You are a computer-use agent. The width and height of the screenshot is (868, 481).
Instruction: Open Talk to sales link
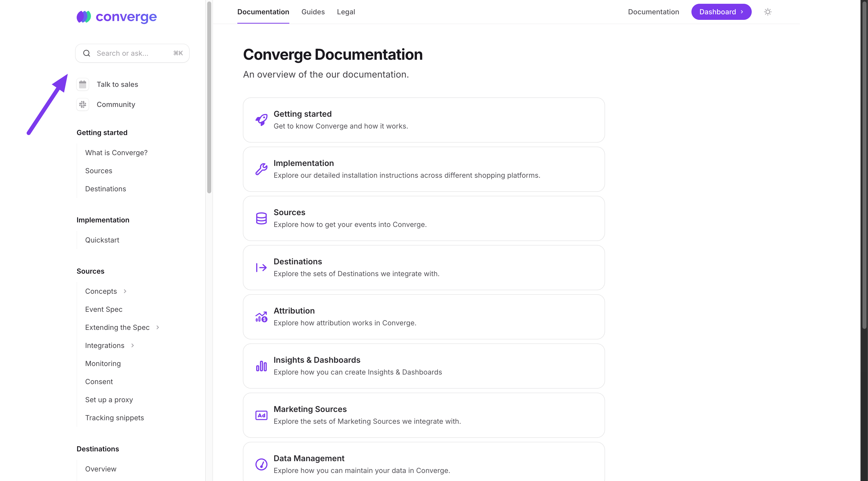[x=117, y=84]
